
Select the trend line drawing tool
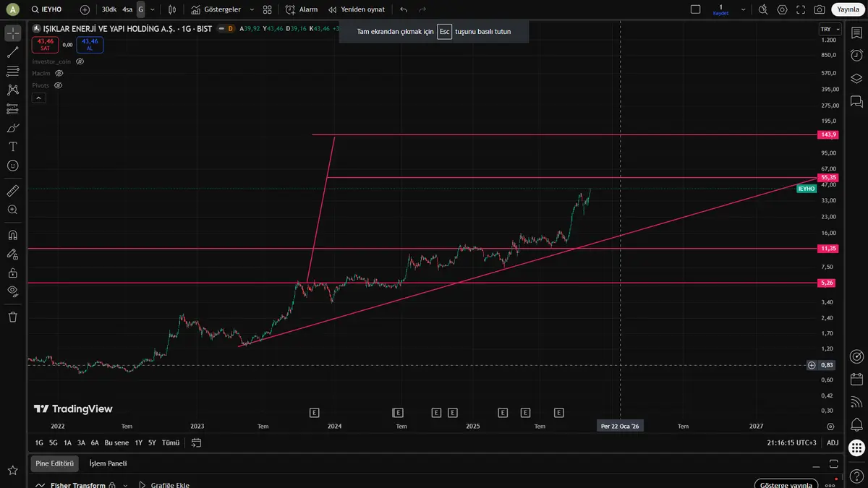point(12,52)
